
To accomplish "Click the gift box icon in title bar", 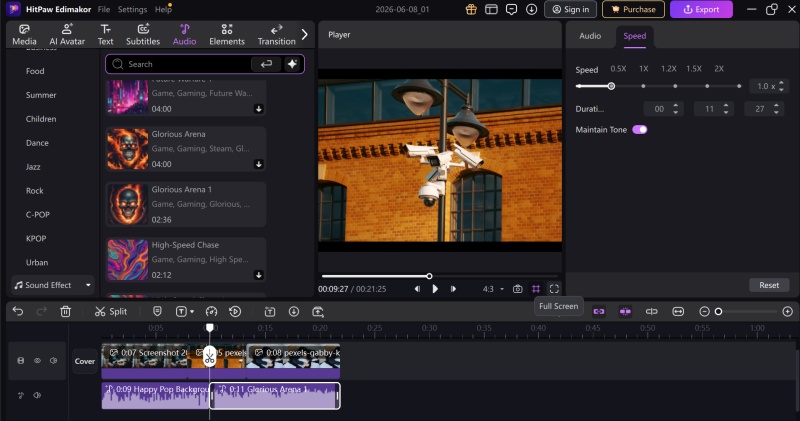I will coord(471,9).
